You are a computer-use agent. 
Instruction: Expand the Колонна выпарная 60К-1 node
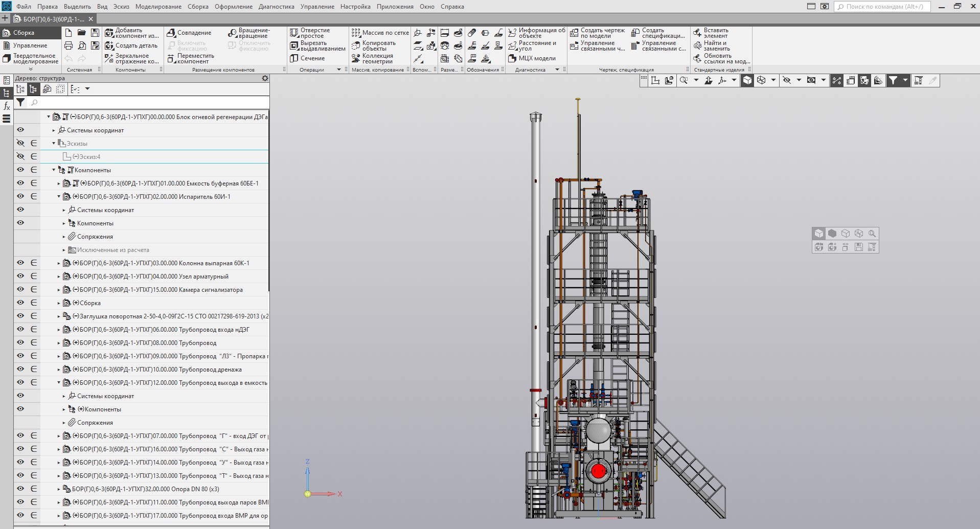point(59,263)
